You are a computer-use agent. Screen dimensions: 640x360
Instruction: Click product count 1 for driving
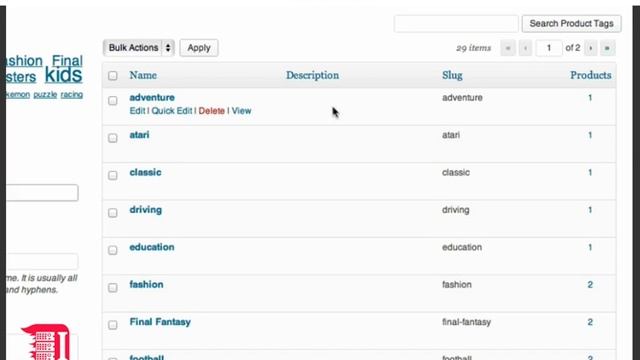coord(590,210)
